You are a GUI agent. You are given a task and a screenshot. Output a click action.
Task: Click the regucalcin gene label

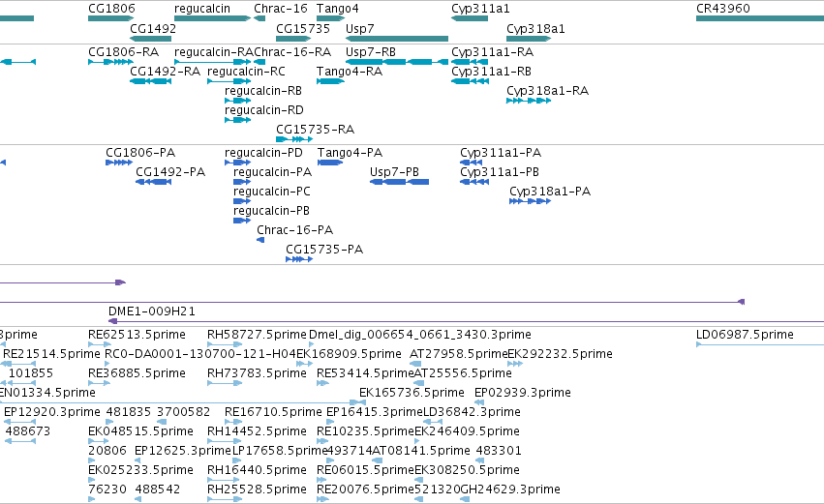[x=202, y=9]
